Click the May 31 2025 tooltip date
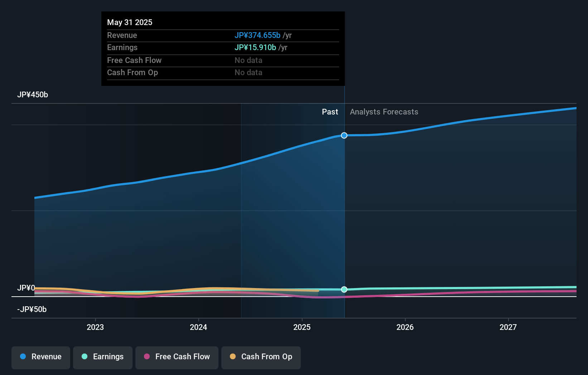The width and height of the screenshot is (588, 375). click(x=130, y=22)
